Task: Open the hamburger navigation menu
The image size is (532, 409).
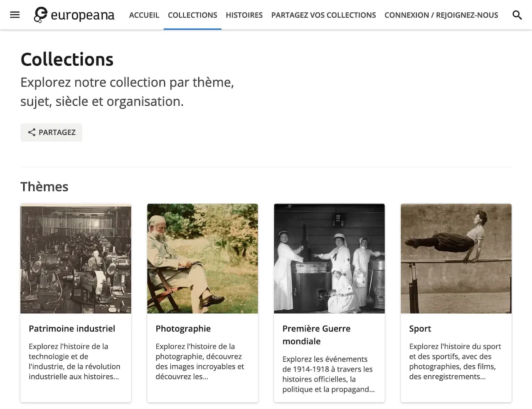Action: pyautogui.click(x=15, y=15)
